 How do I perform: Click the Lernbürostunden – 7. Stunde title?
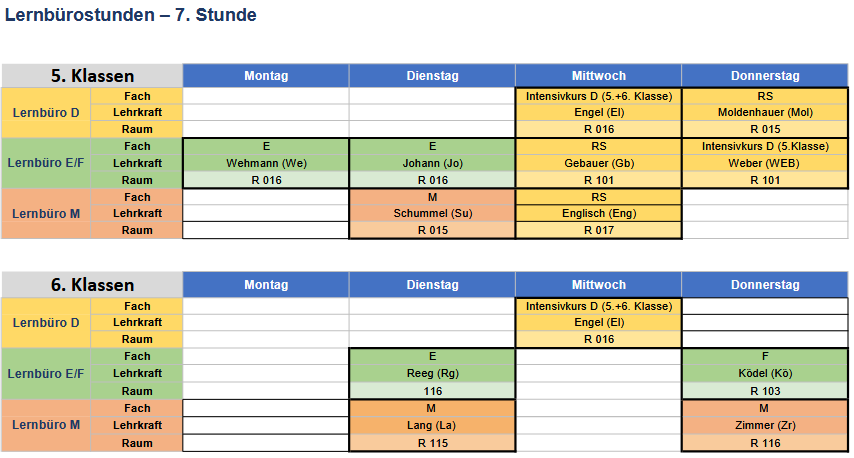click(x=131, y=15)
